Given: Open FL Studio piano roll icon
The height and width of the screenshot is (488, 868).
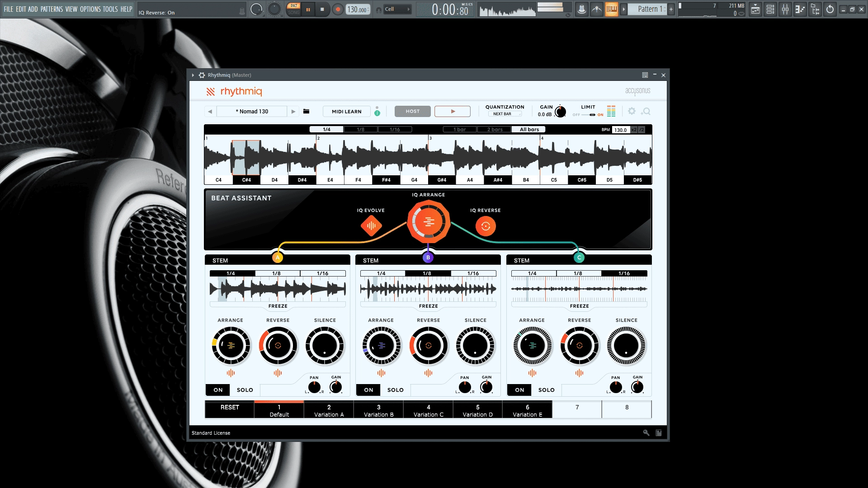Looking at the screenshot, I should coord(800,9).
